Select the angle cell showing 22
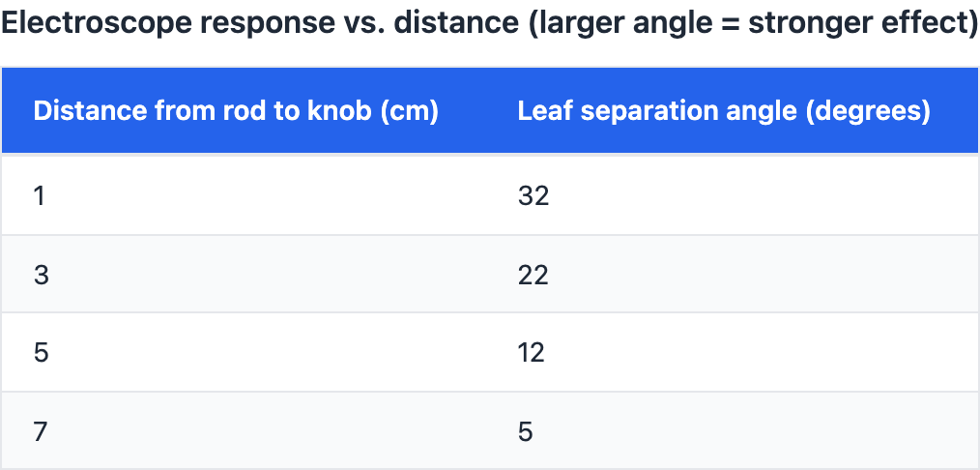Image resolution: width=980 pixels, height=470 pixels. pyautogui.click(x=533, y=275)
